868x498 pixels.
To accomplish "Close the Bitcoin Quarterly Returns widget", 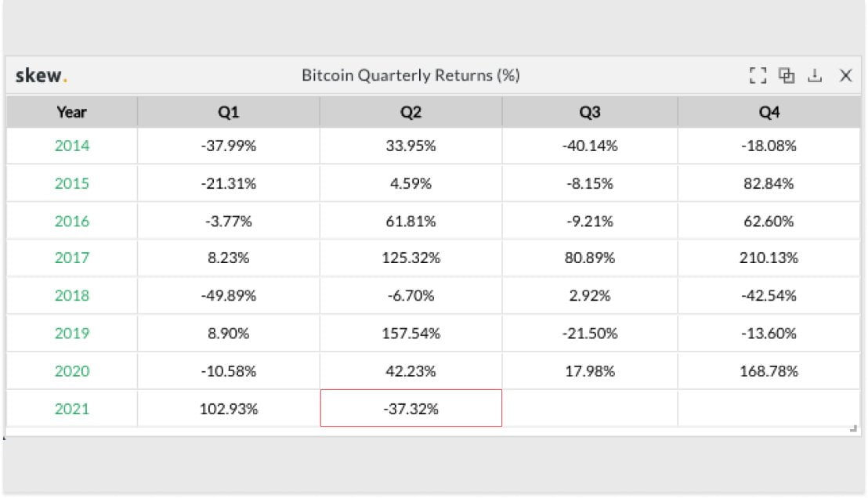I will pos(845,75).
